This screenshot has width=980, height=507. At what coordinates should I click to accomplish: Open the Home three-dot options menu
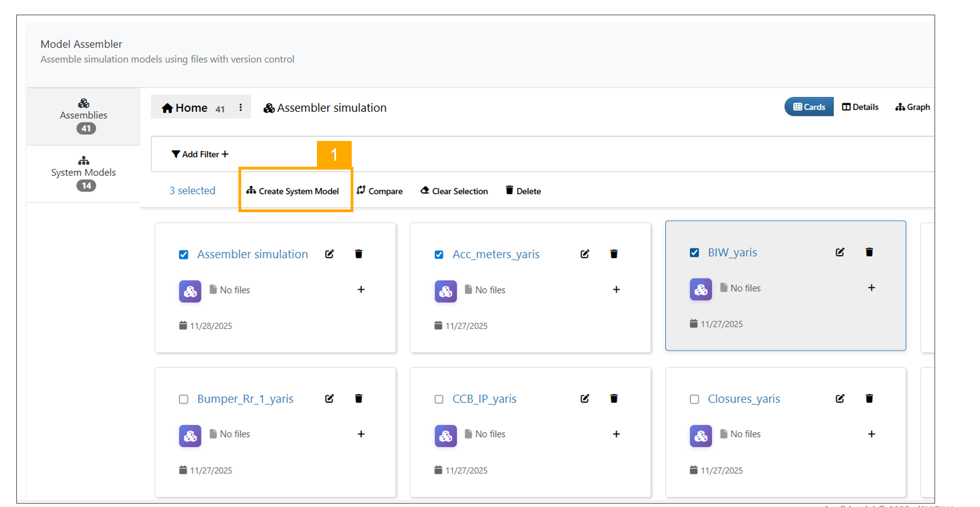[x=241, y=108]
